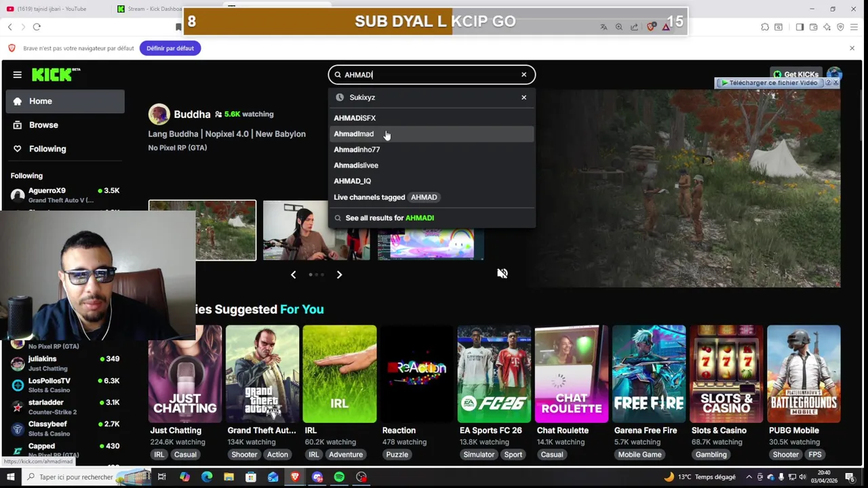Open starladder channel in Following list

coord(66,407)
